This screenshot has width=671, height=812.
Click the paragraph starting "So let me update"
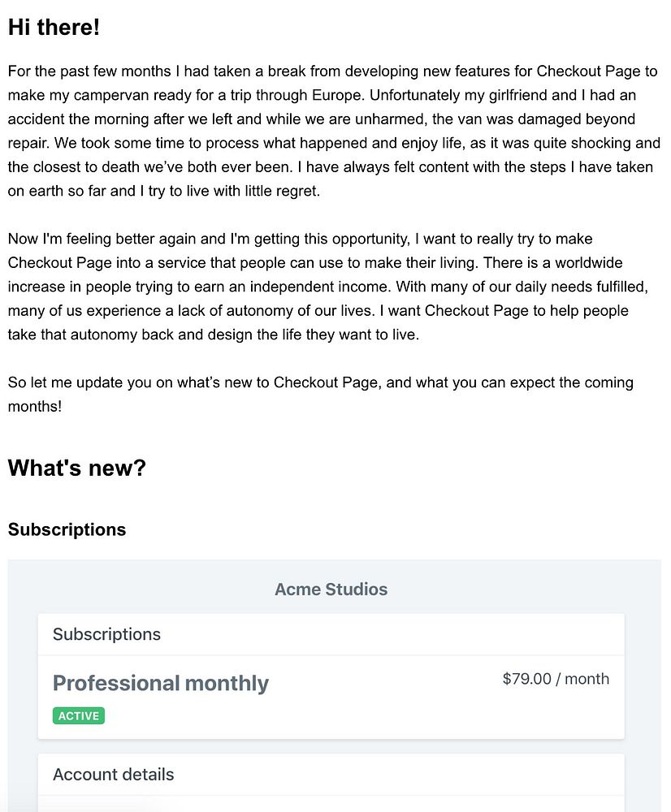pyautogui.click(x=320, y=394)
